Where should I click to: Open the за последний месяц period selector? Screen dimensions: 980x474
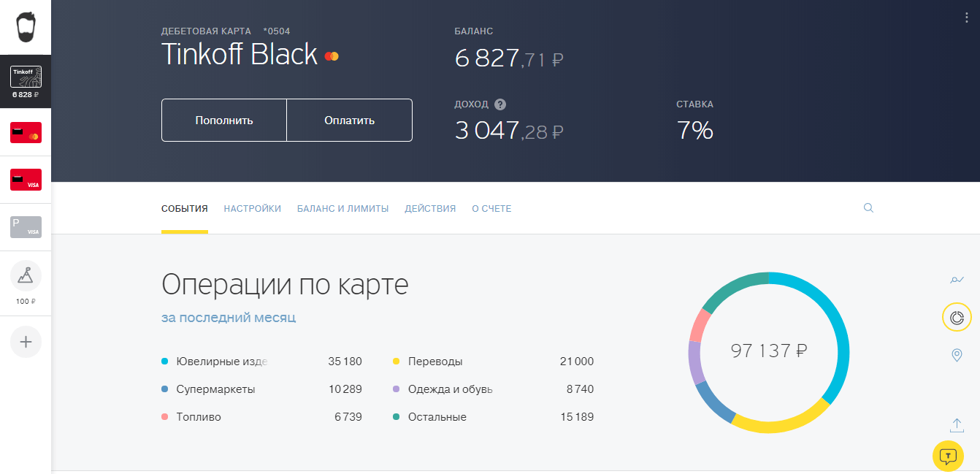coord(229,318)
